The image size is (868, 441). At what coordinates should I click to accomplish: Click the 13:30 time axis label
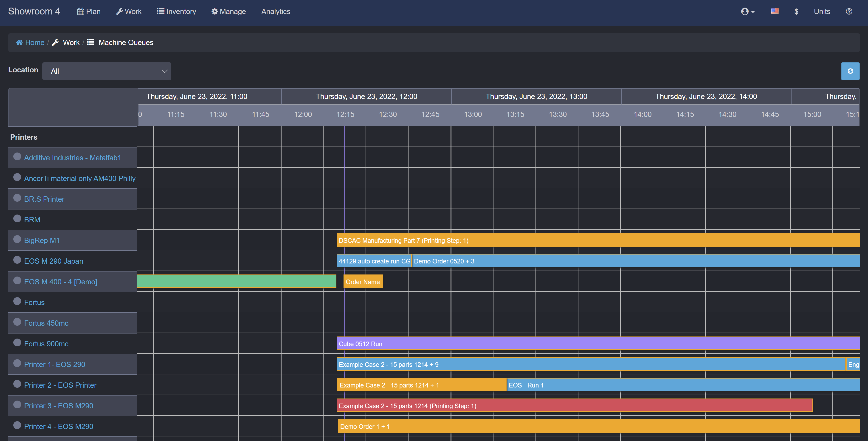pos(558,114)
